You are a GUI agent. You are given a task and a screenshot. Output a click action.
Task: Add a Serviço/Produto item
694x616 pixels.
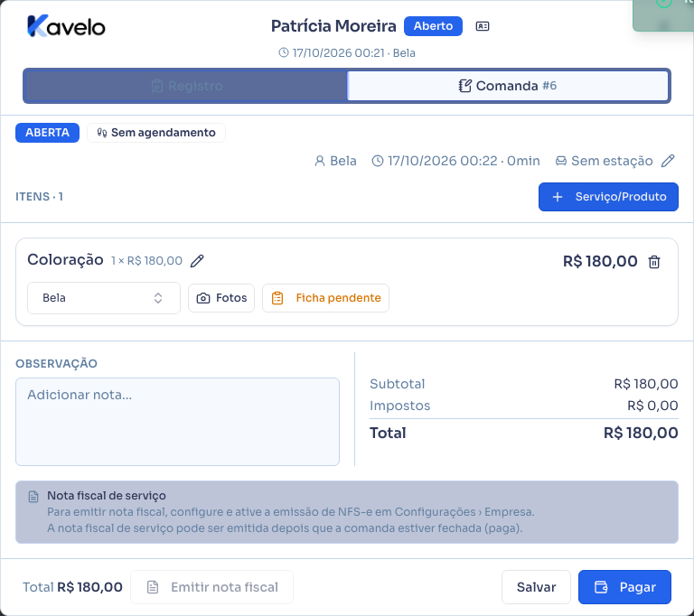click(608, 197)
